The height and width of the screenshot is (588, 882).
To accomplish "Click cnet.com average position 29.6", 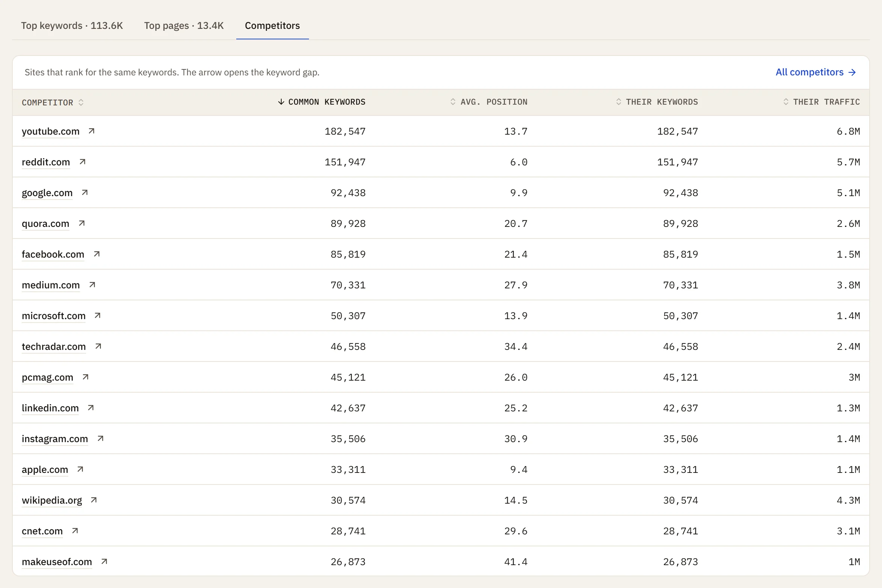I will [516, 531].
